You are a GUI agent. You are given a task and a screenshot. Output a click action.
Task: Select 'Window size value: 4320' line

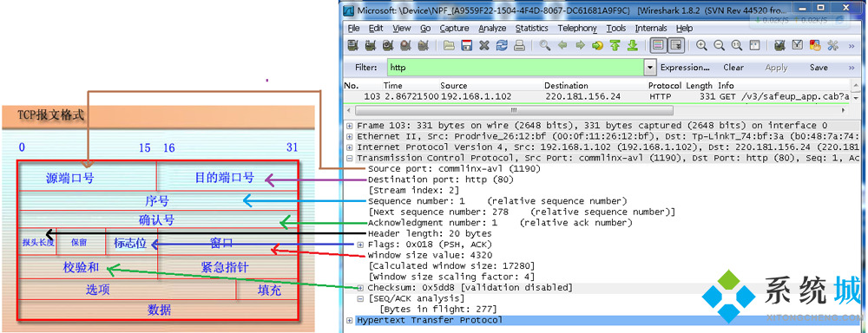pyautogui.click(x=430, y=256)
